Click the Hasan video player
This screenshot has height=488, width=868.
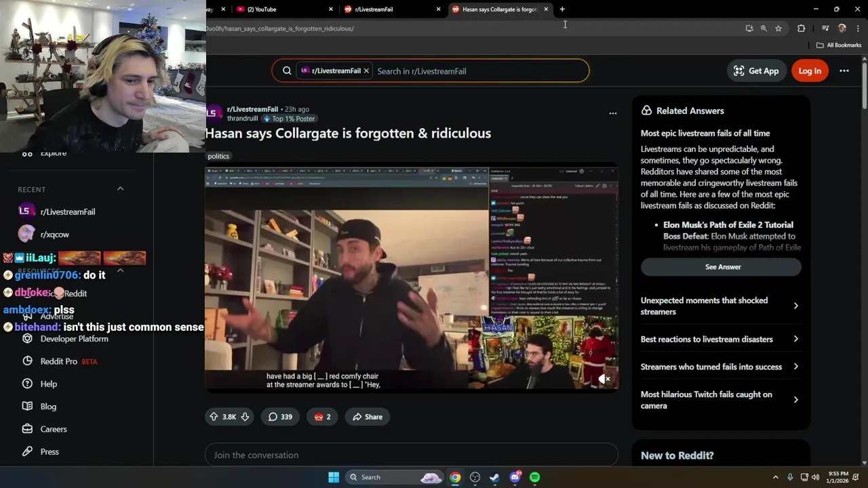point(412,277)
